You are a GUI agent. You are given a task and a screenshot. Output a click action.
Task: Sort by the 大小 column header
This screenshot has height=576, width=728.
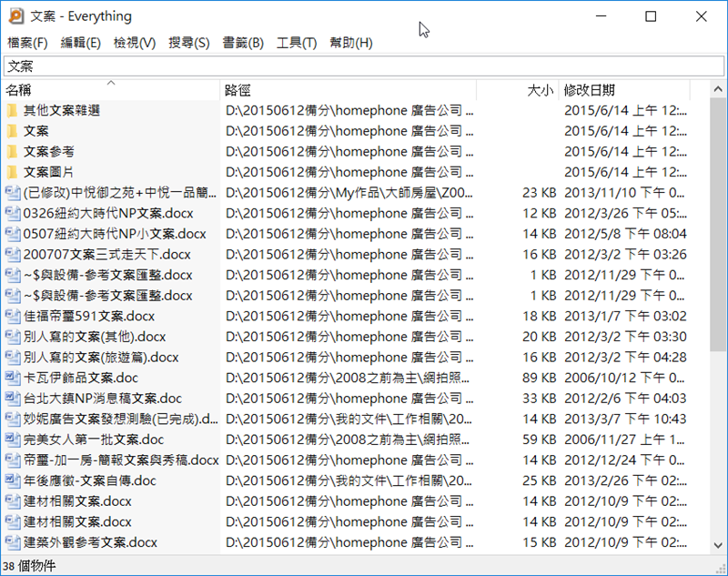(517, 90)
